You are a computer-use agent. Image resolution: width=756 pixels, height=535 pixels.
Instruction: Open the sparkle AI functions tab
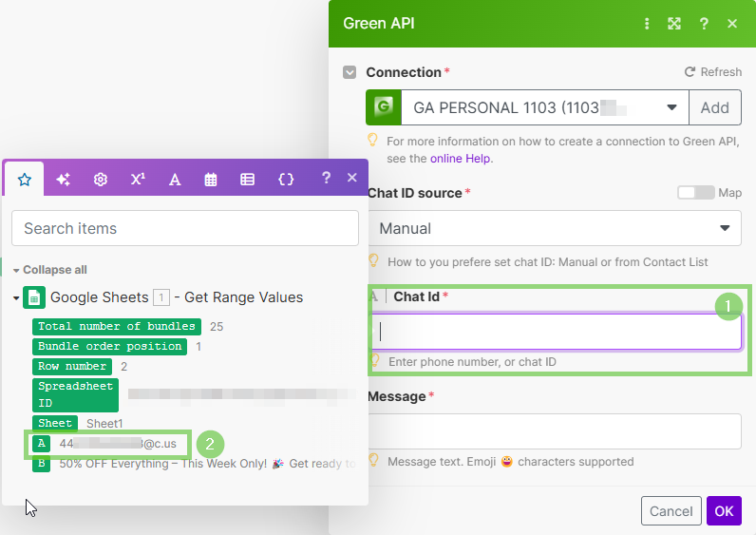coord(63,179)
